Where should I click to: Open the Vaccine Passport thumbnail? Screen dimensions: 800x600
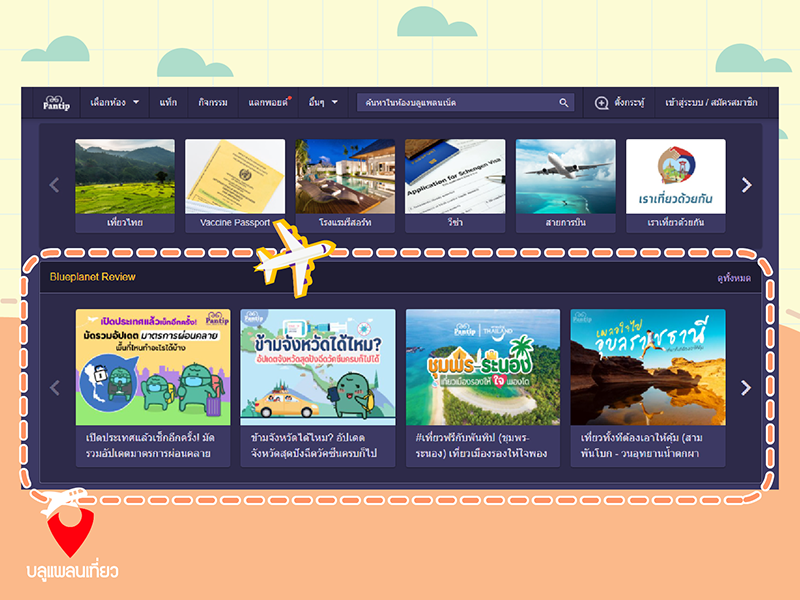pos(235,177)
